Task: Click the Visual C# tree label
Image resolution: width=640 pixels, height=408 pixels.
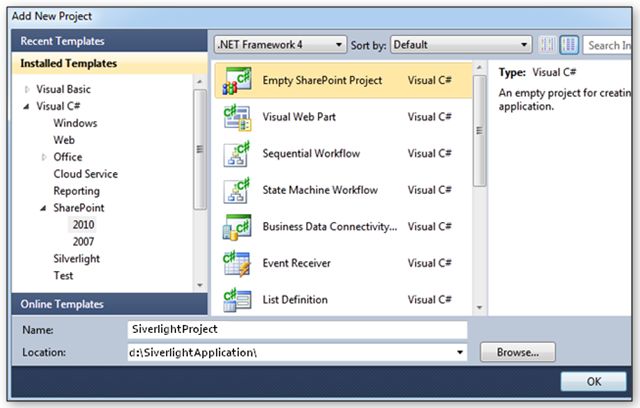Action: pos(58,106)
